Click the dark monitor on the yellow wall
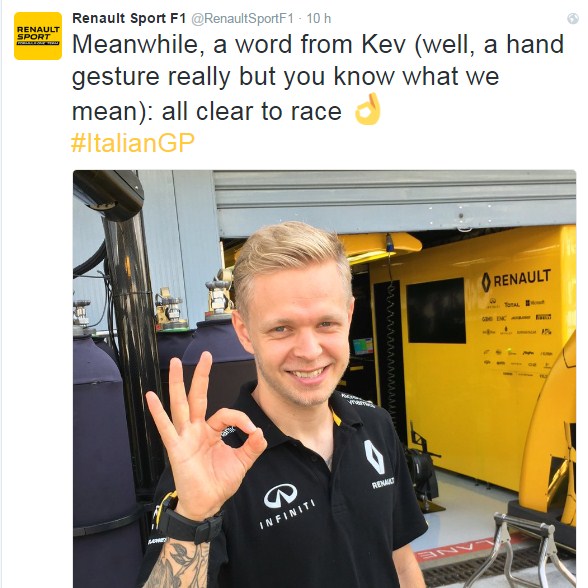Image resolution: width=588 pixels, height=588 pixels. tap(436, 310)
